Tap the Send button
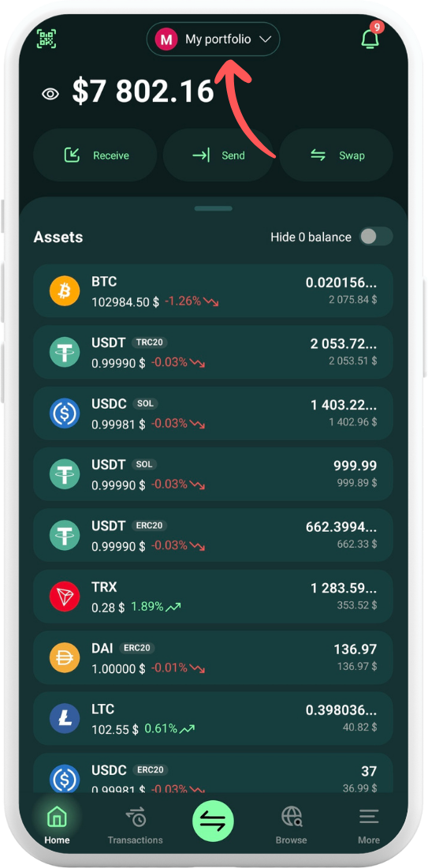Viewport: 428px width, 868px height. pyautogui.click(x=218, y=155)
